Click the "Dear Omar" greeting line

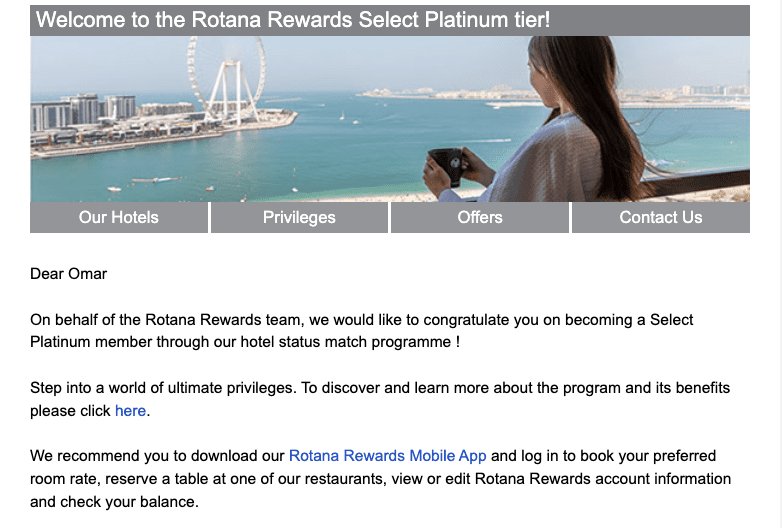click(x=68, y=274)
